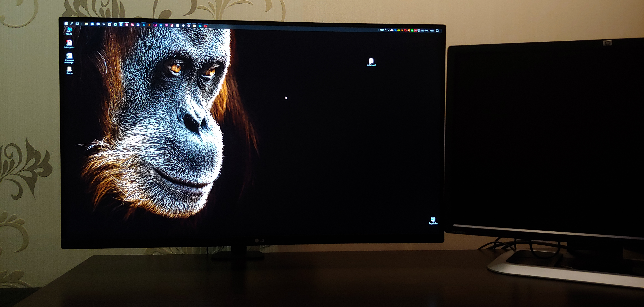Open the Windows Start menu

(66, 24)
